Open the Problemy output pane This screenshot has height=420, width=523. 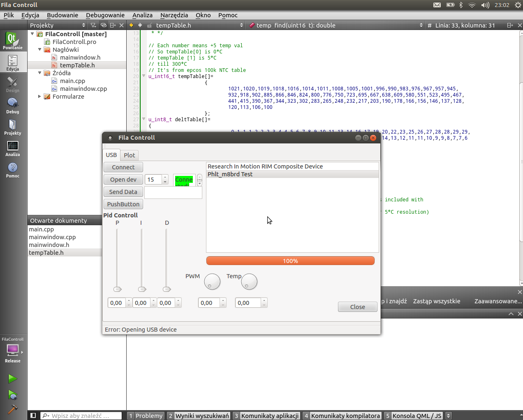(x=146, y=415)
